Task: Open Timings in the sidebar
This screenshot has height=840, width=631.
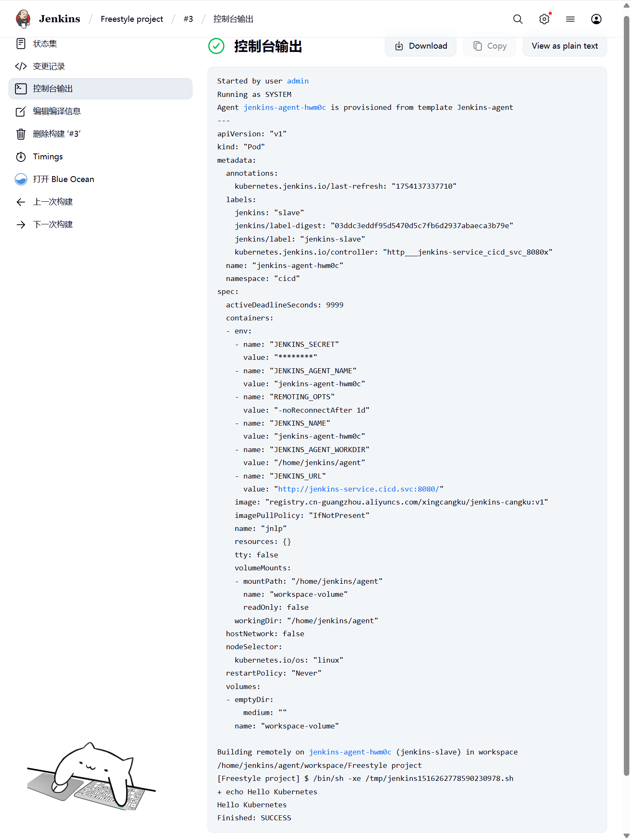Action: [101, 156]
